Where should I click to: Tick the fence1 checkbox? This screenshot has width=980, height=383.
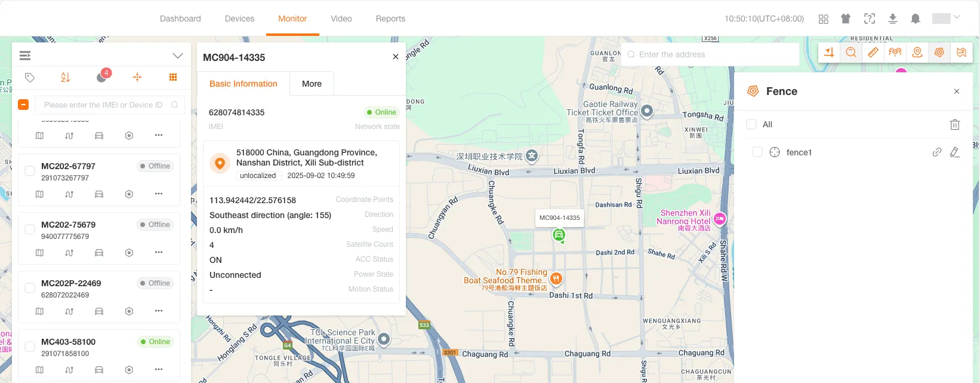coord(757,152)
